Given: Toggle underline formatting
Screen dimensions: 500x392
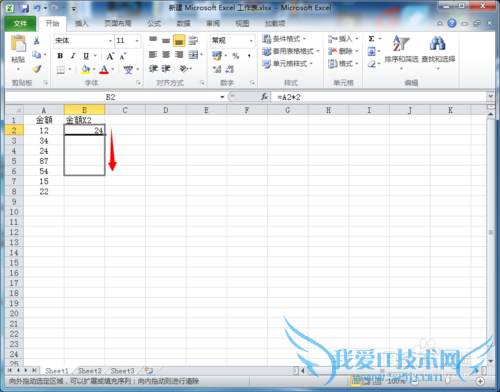Looking at the screenshot, I should (x=86, y=56).
